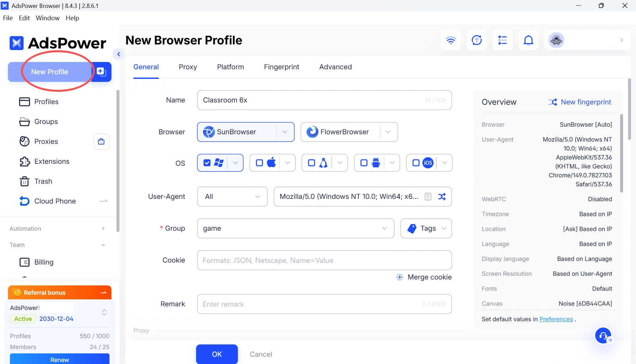Screen dimensions: 636x364
Task: Open the task list icon in header
Action: pyautogui.click(x=502, y=40)
